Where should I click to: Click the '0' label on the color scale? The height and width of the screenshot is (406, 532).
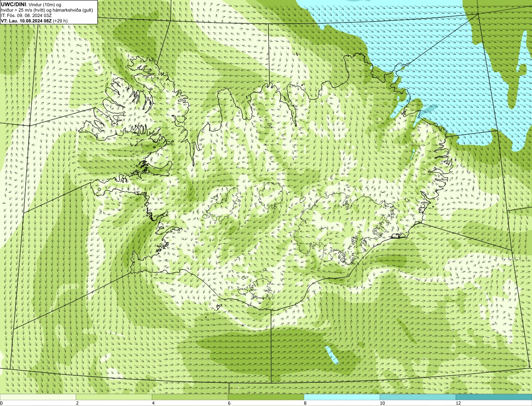coord(1,403)
